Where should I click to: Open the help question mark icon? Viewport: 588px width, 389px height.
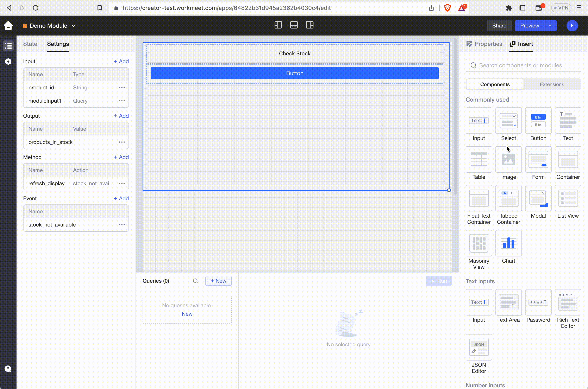coord(8,369)
